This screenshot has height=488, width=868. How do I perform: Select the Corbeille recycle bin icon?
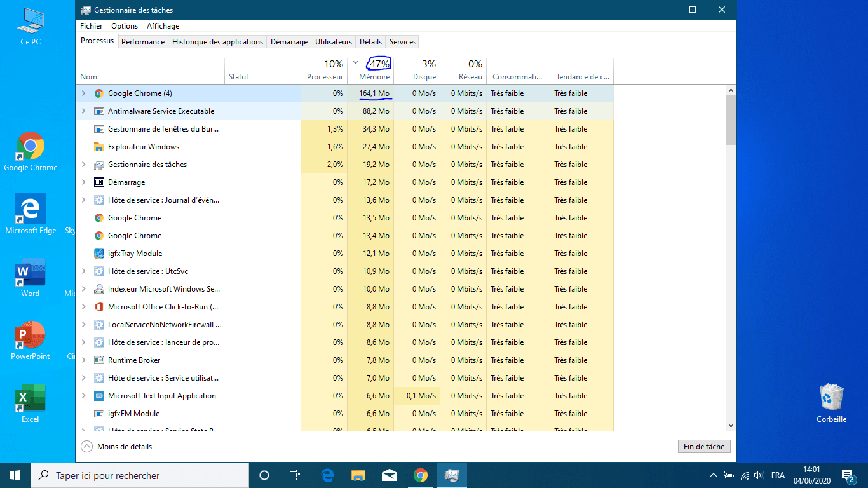832,403
